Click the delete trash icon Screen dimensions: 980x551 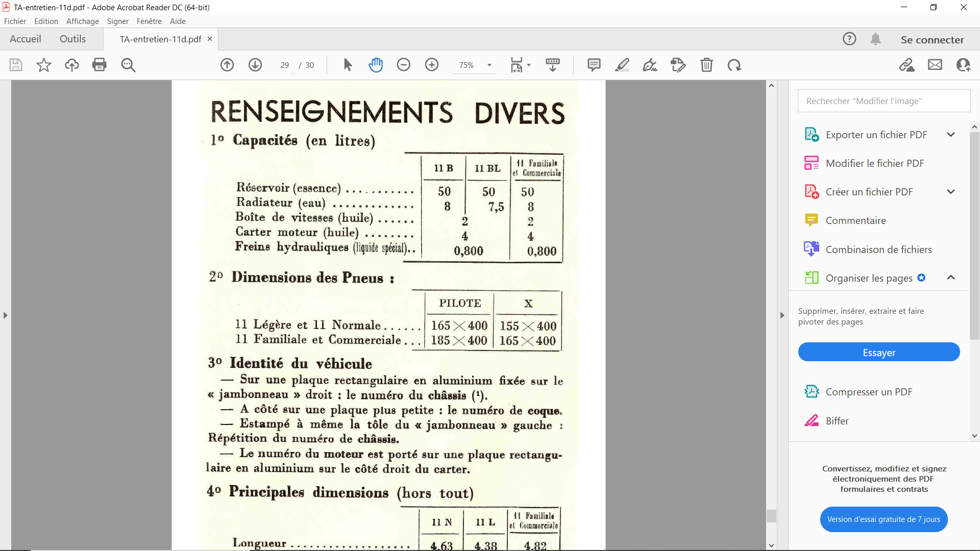tap(706, 65)
